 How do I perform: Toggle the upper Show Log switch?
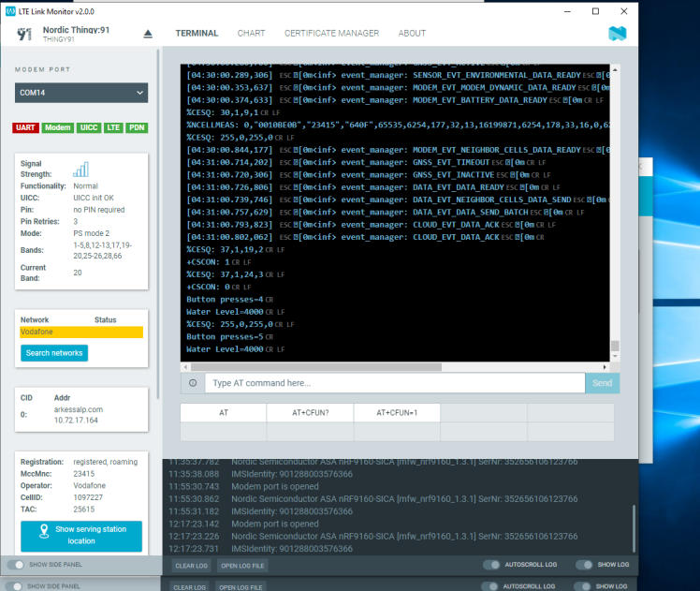tap(585, 565)
